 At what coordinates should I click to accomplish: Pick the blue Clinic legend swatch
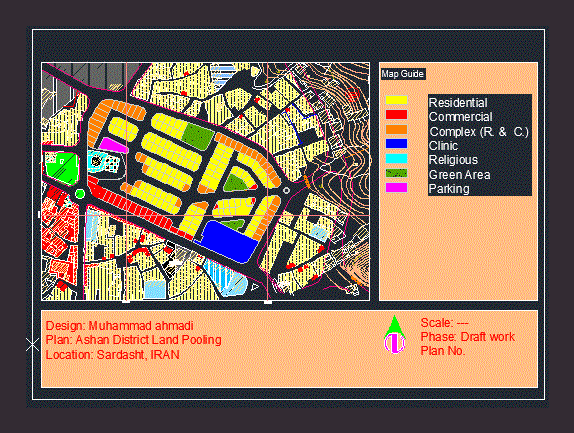pos(396,144)
